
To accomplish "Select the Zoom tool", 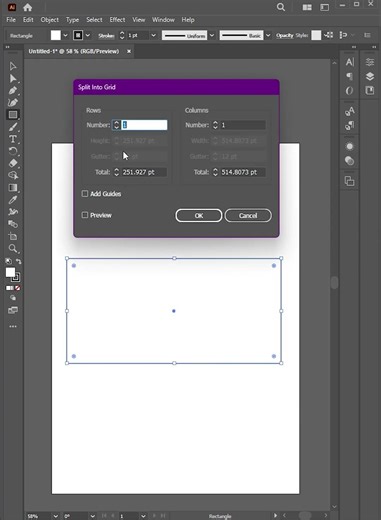I will tap(13, 249).
